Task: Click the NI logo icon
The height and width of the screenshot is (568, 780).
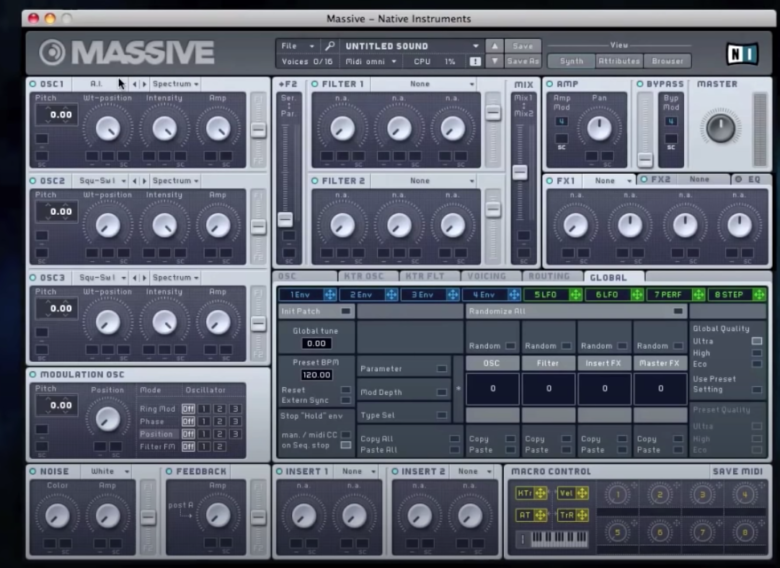Action: [742, 53]
